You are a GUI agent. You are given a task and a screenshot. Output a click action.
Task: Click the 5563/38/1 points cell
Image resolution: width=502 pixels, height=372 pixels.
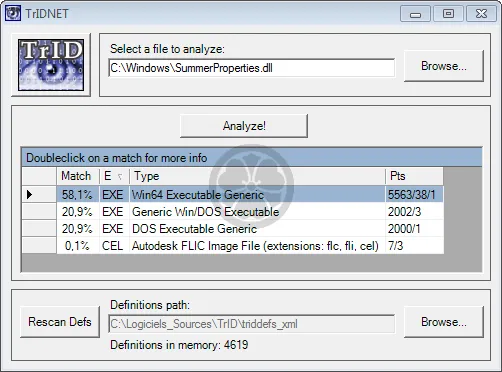[414, 194]
